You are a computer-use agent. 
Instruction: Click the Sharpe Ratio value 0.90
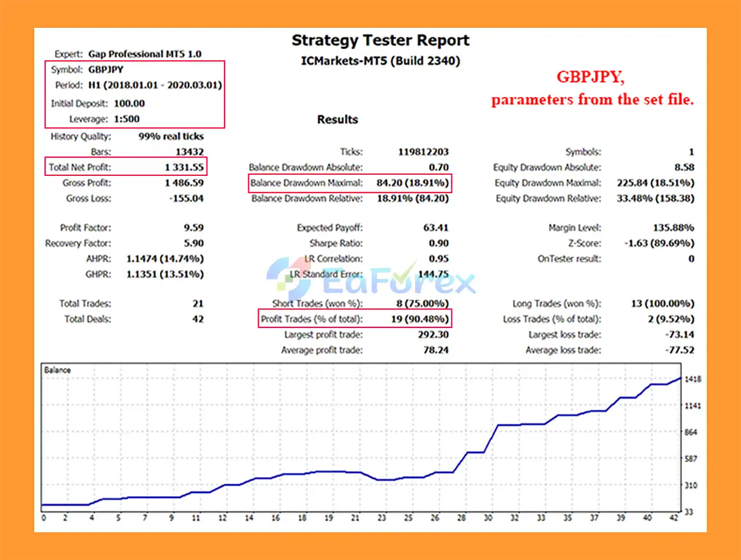(438, 244)
